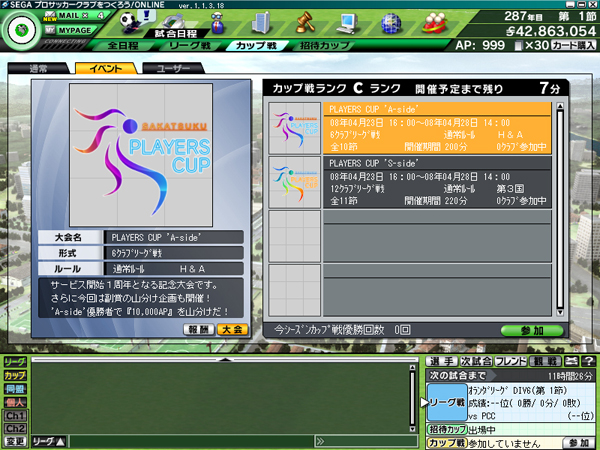Expand the リーグ chat channel selector
Screen dimensions: 600x450
(x=49, y=440)
